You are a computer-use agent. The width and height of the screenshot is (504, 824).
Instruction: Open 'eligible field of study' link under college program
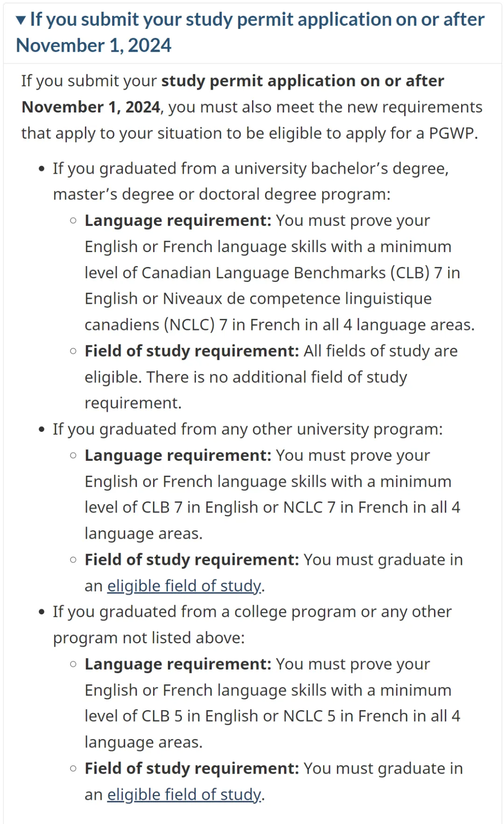pos(184,794)
